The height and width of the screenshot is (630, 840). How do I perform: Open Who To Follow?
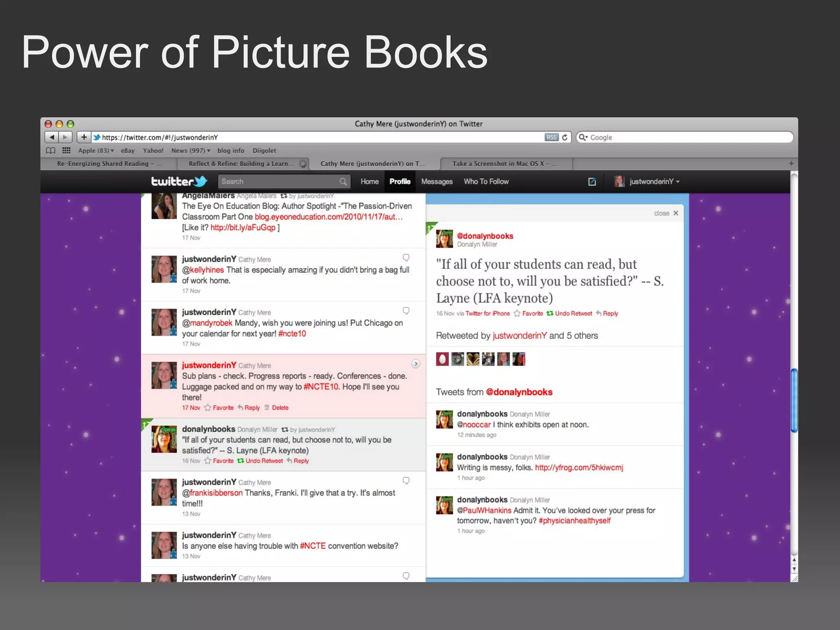(x=486, y=181)
